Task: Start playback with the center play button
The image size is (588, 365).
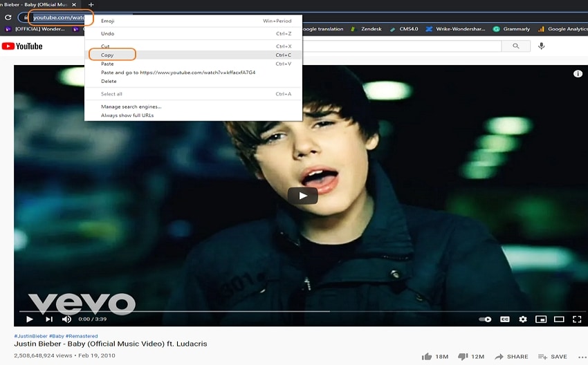Action: tap(302, 196)
